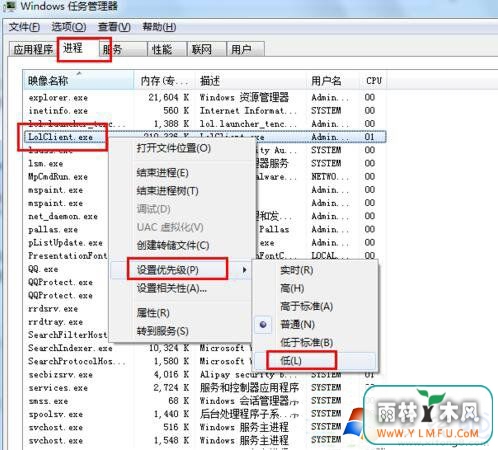
Task: Expand the 设置优先级(P) submenu arrow
Action: tap(245, 270)
